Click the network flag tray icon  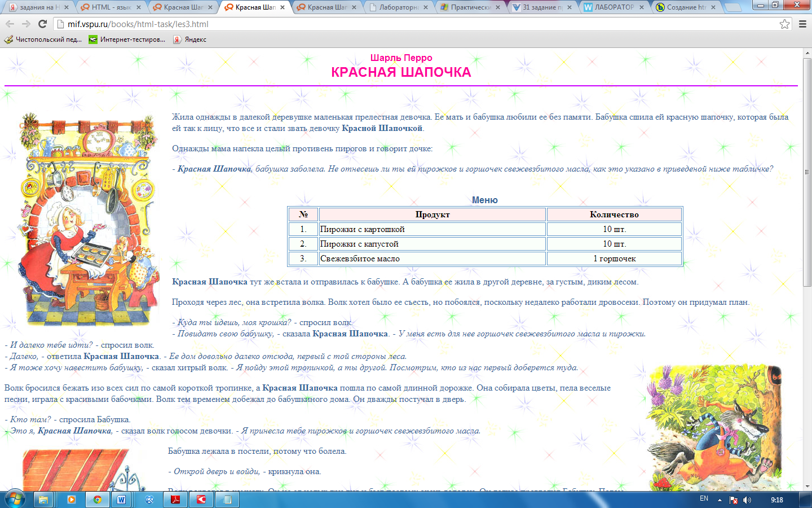pyautogui.click(x=734, y=500)
